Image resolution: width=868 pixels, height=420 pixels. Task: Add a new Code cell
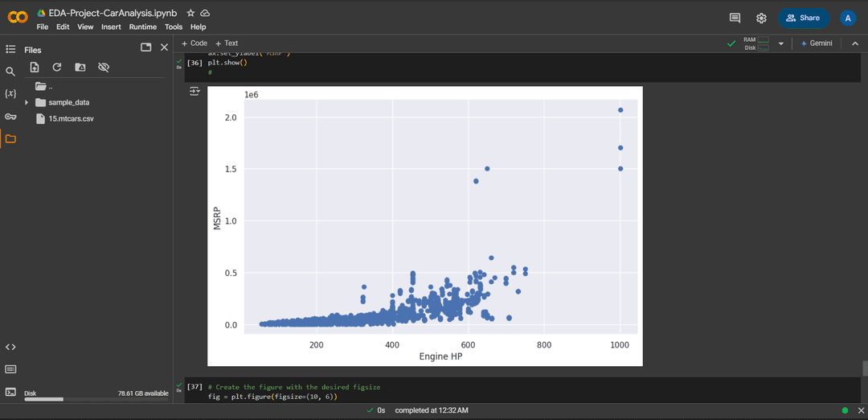pyautogui.click(x=194, y=43)
